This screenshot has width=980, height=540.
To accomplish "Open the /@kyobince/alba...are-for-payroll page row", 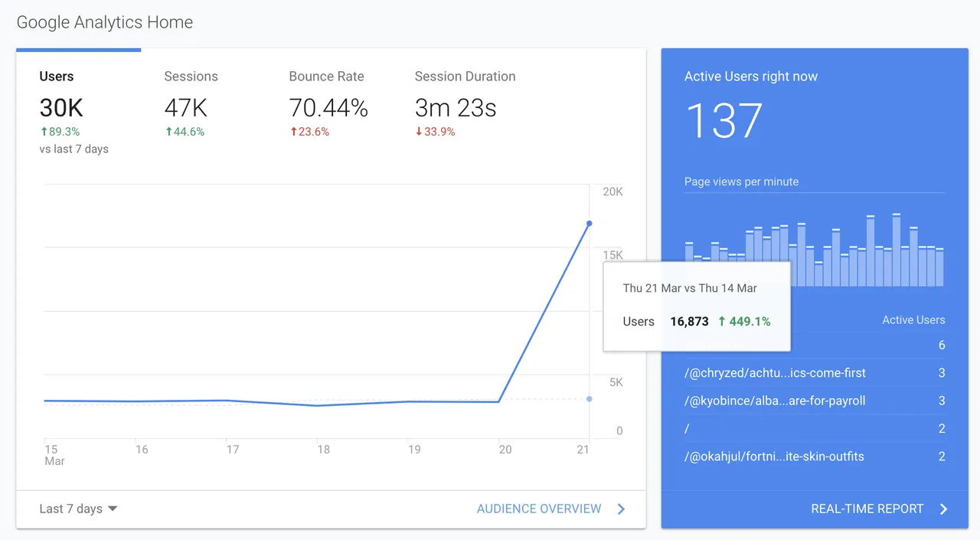I will pos(815,401).
